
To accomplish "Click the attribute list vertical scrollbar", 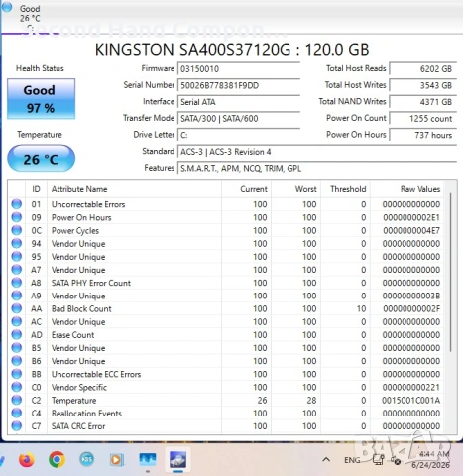I will click(x=450, y=273).
